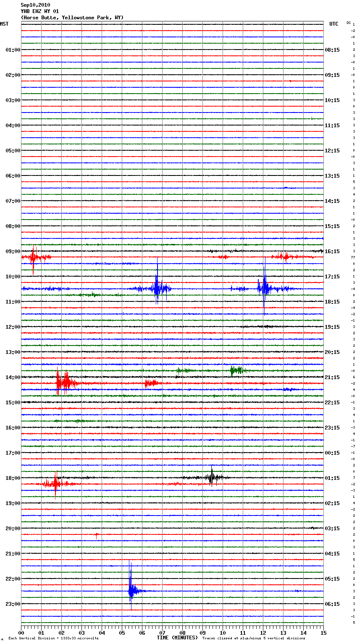Click the MST column header
This screenshot has height=644, width=357.
pyautogui.click(x=4, y=24)
